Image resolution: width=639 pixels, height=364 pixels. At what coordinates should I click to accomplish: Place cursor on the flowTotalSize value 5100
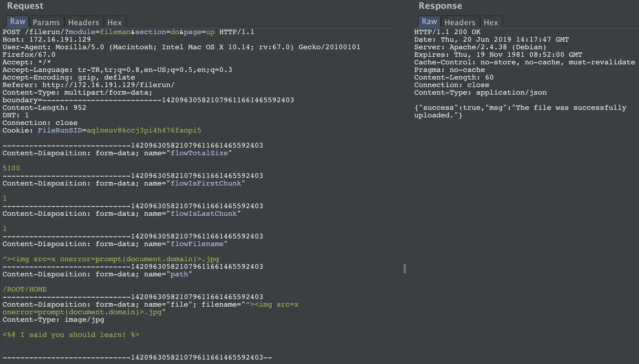11,168
